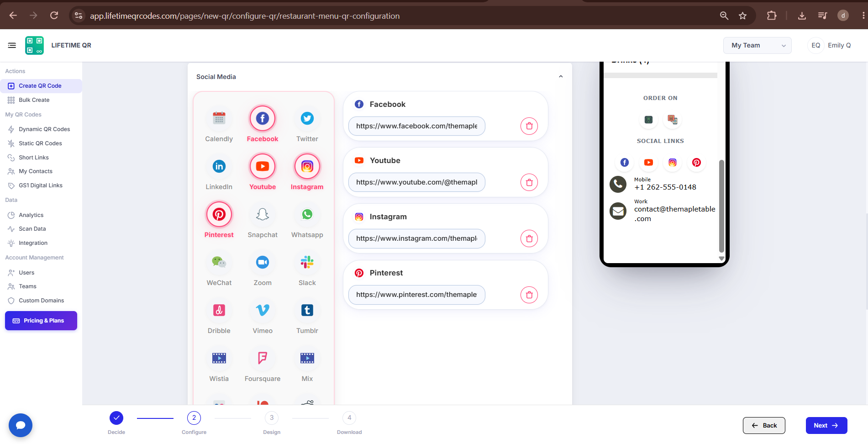The image size is (868, 444).
Task: Open the chat support bubble
Action: pyautogui.click(x=21, y=425)
